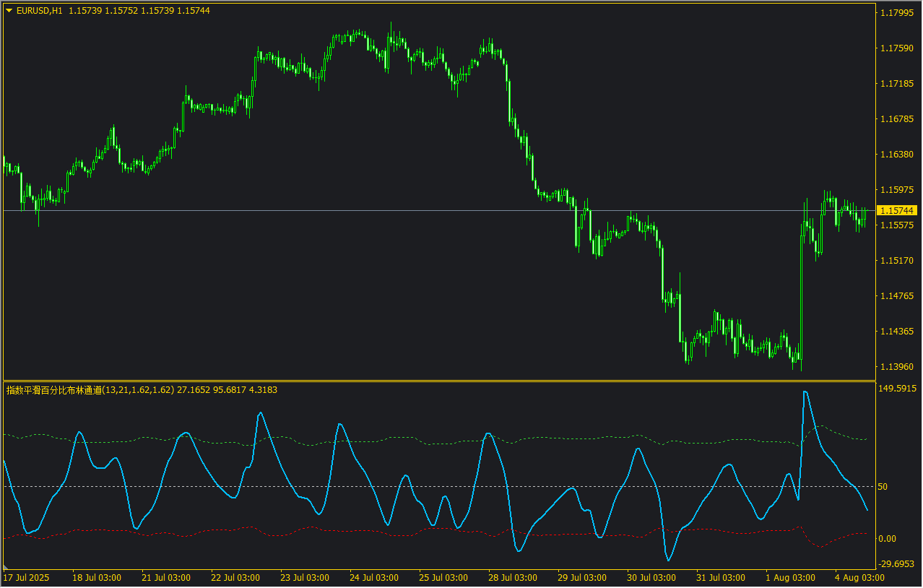The image size is (923, 588).
Task: Click the indicator value 4.3183
Action: (263, 390)
